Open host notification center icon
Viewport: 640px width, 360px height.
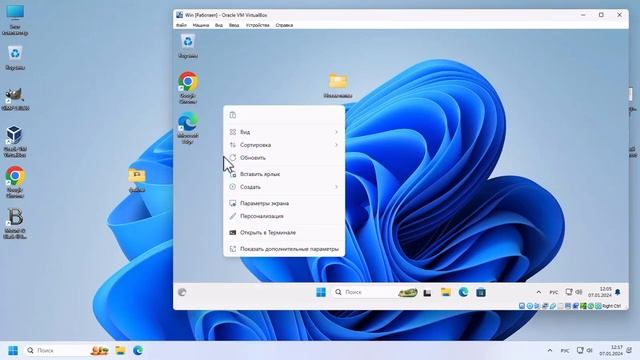point(629,350)
